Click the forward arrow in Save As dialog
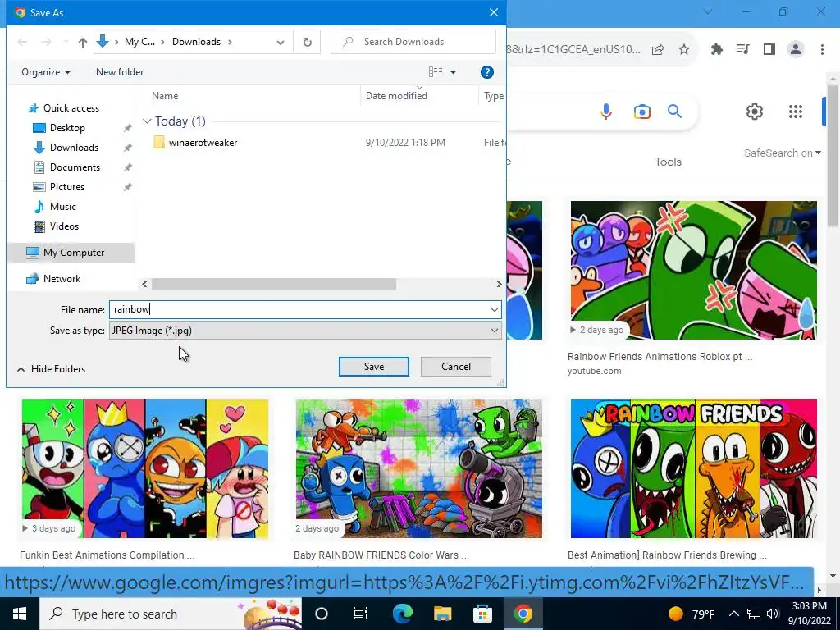This screenshot has width=840, height=630. pyautogui.click(x=47, y=42)
